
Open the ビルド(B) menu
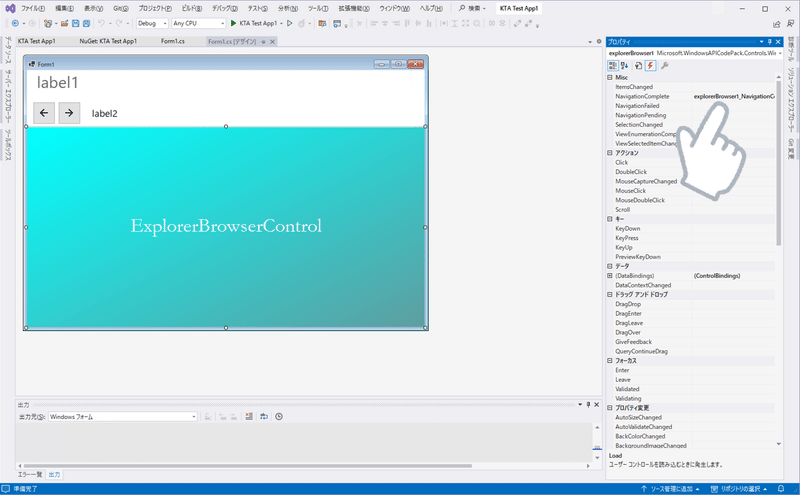pos(192,9)
